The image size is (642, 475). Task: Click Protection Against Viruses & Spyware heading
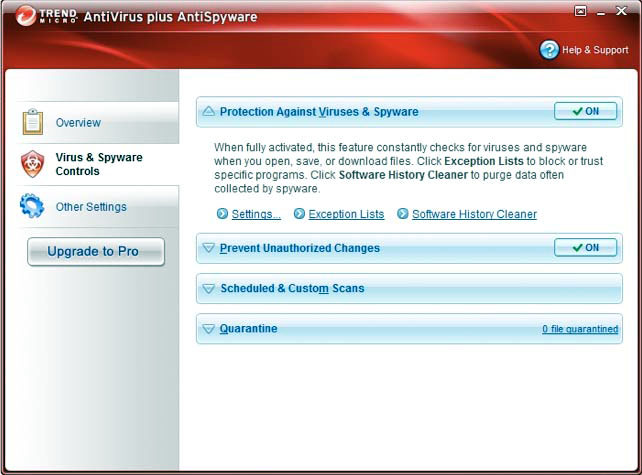pos(319,112)
